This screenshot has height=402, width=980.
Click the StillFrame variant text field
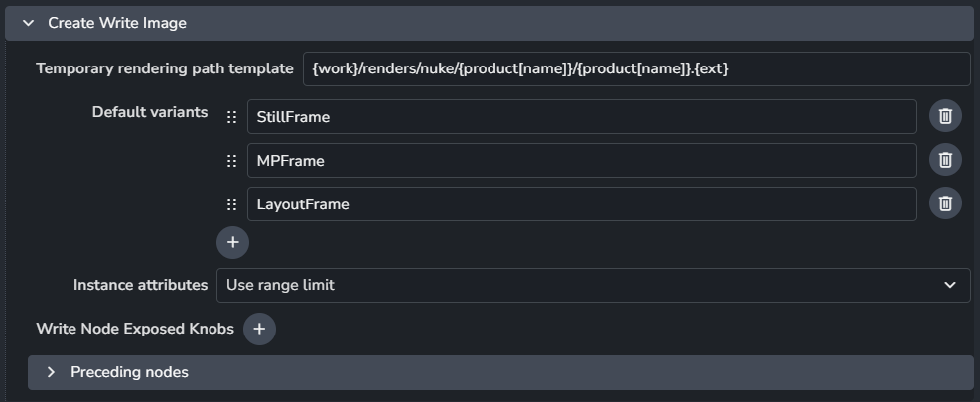pos(581,117)
